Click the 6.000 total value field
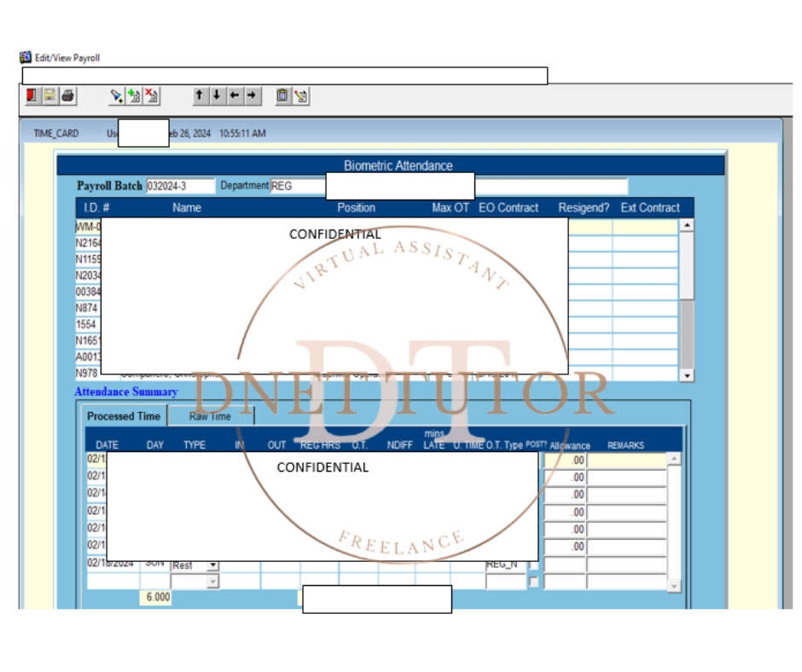The width and height of the screenshot is (802, 672). [155, 597]
